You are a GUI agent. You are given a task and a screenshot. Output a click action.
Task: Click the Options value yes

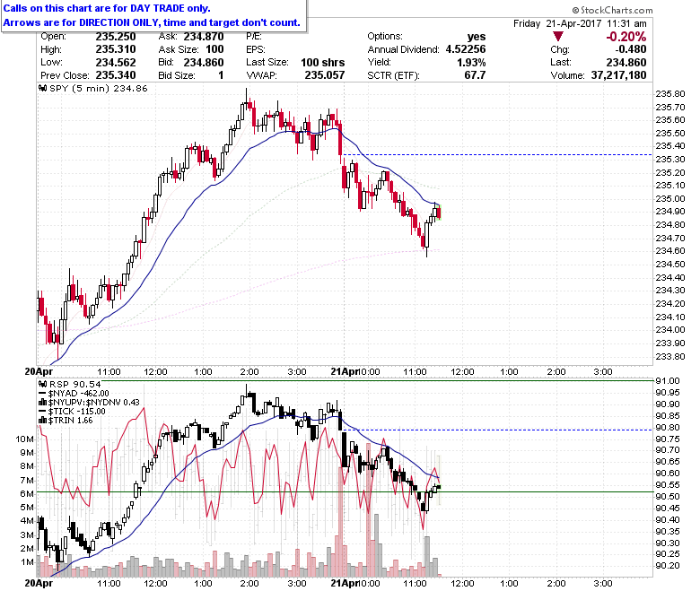pos(477,37)
